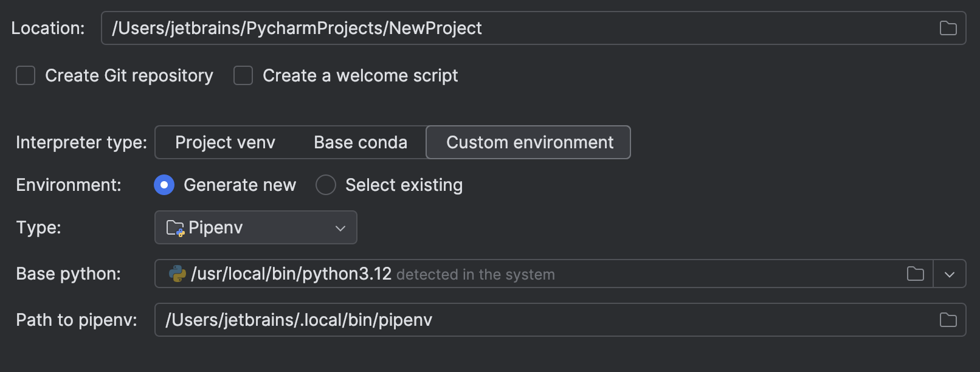The image size is (980, 372).
Task: Click the Select existing label text
Action: (x=404, y=185)
